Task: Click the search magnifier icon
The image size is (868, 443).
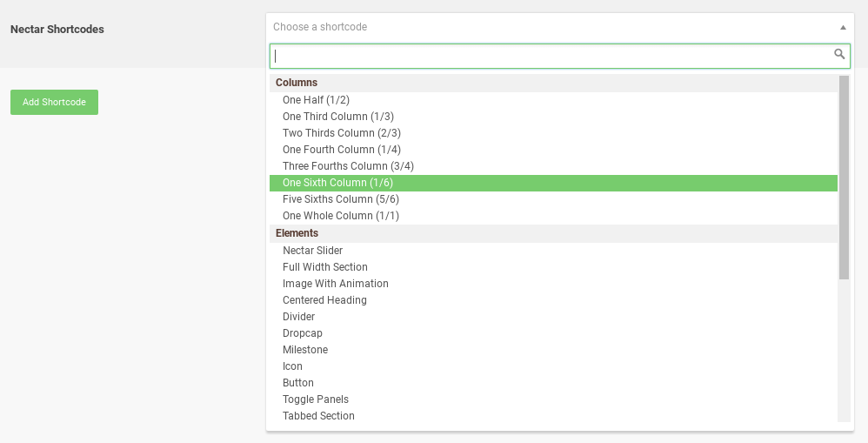Action: (x=839, y=54)
